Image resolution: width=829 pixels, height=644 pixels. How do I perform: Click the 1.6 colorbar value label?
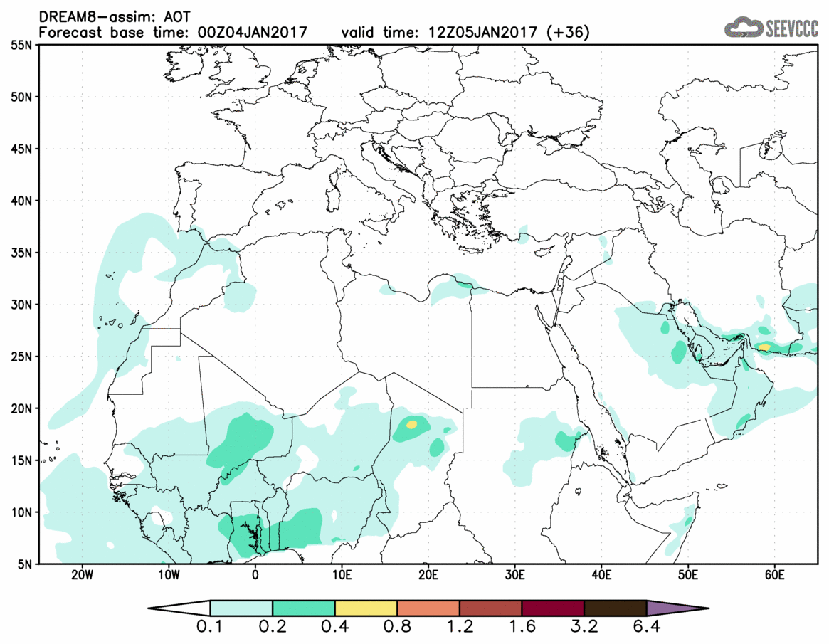tap(522, 627)
